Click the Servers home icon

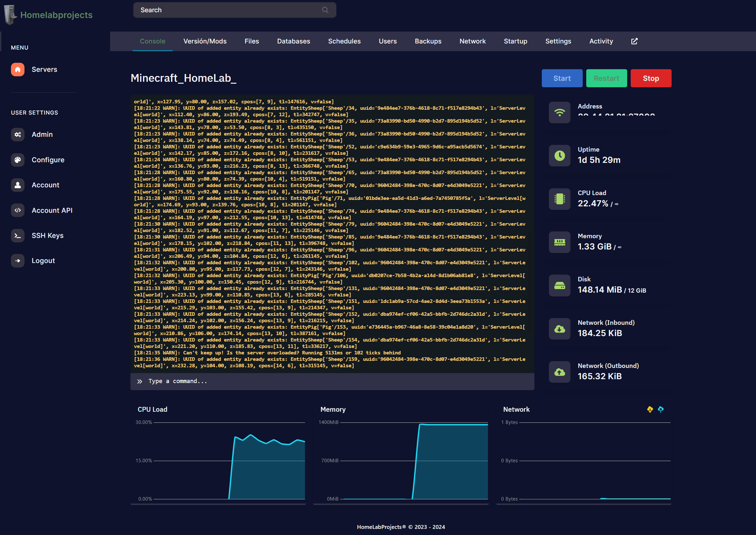pos(17,70)
